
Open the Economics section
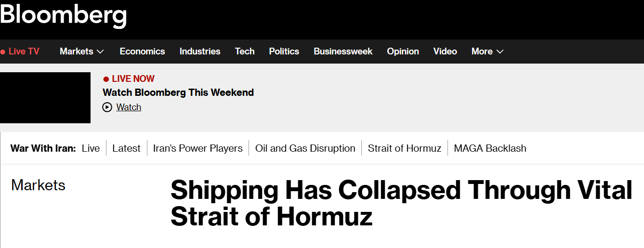click(142, 52)
